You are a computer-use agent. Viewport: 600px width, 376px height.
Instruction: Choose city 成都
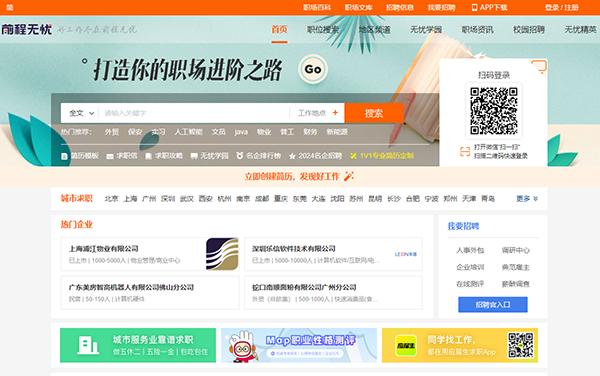click(262, 199)
